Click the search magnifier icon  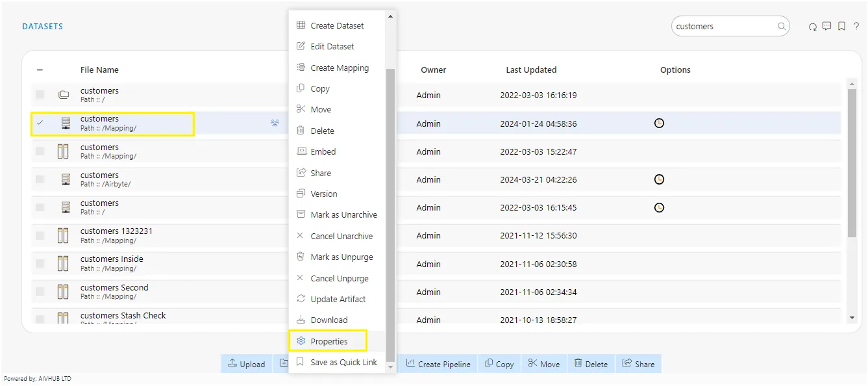pos(782,27)
